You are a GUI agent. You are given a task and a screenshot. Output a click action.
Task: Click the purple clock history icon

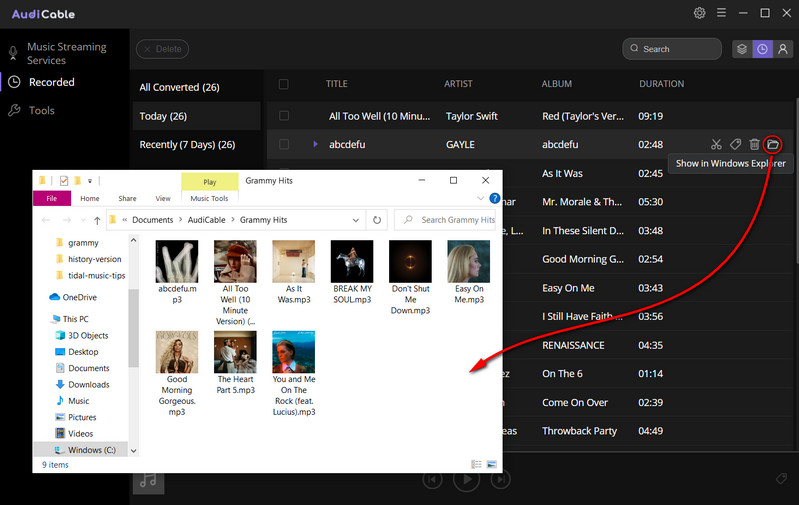(762, 49)
